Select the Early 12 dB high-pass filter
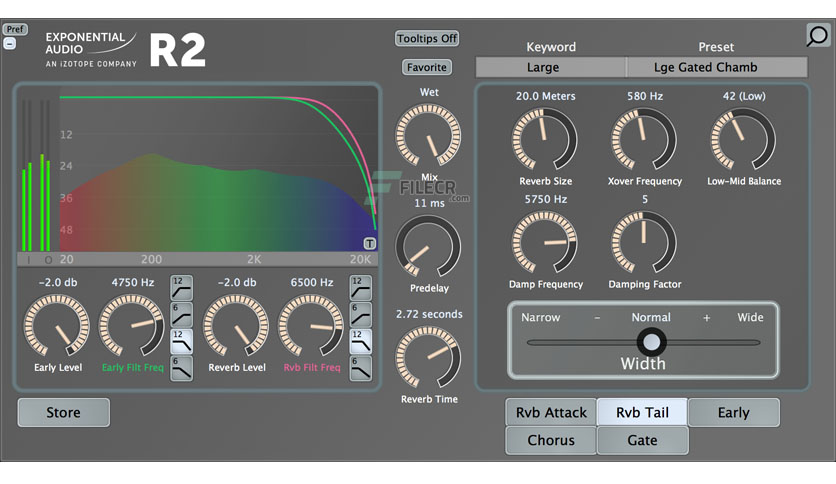Viewport: 836px width, 484px height. 181,288
